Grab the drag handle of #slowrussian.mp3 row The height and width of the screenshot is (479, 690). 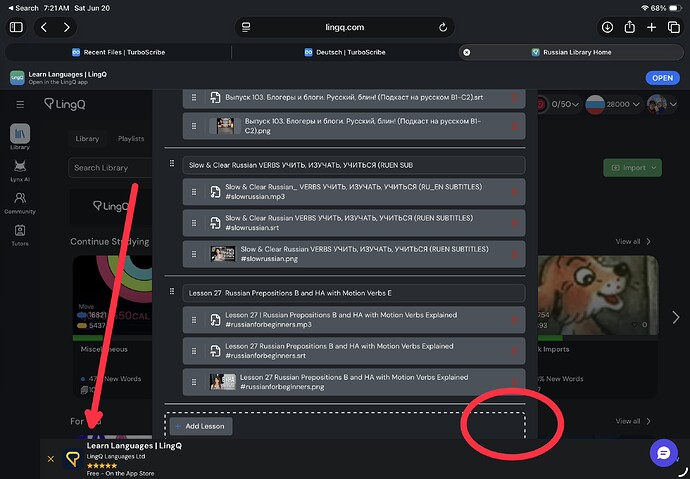tap(194, 192)
